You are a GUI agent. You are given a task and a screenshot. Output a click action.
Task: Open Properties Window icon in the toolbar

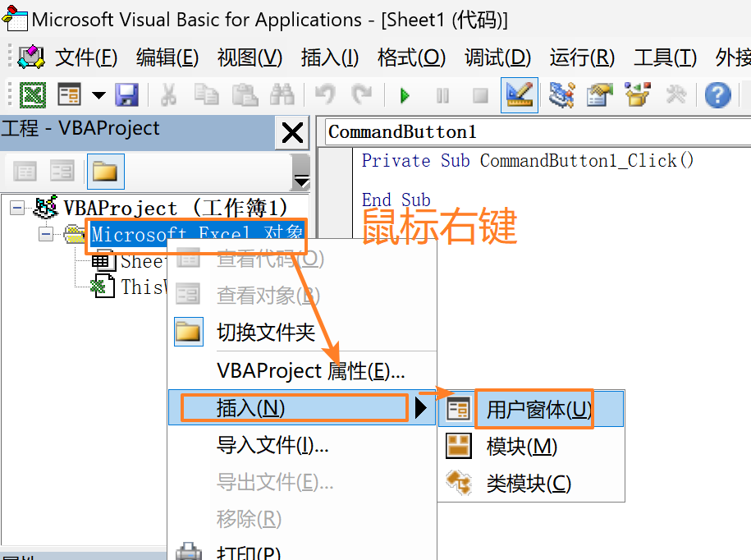(600, 95)
